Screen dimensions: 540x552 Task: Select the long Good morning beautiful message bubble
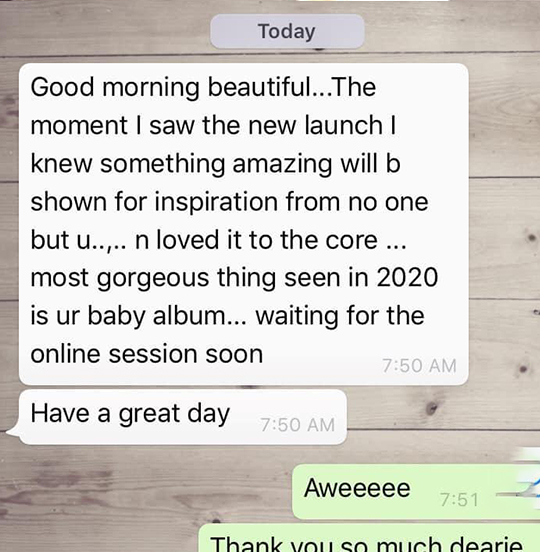[x=244, y=224]
